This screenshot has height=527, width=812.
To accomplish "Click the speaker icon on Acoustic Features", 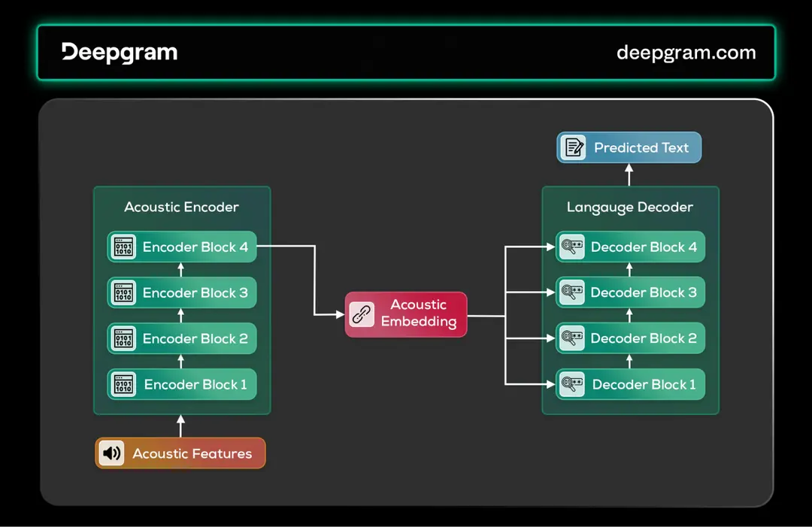I will 111,453.
